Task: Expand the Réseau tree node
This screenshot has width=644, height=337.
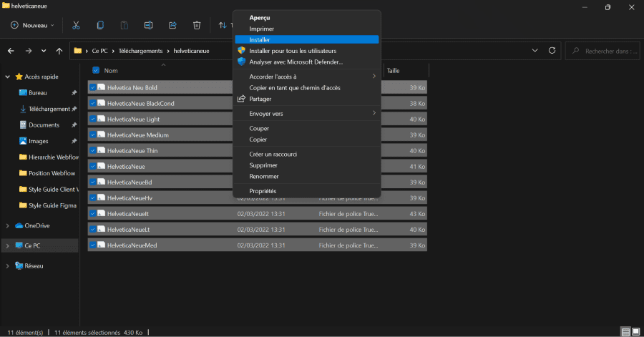Action: tap(7, 266)
